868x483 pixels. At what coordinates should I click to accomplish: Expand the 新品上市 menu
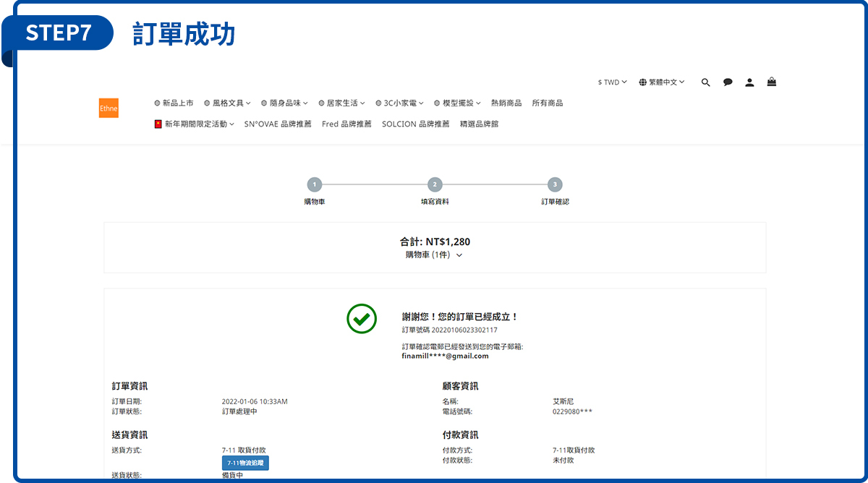click(x=174, y=103)
